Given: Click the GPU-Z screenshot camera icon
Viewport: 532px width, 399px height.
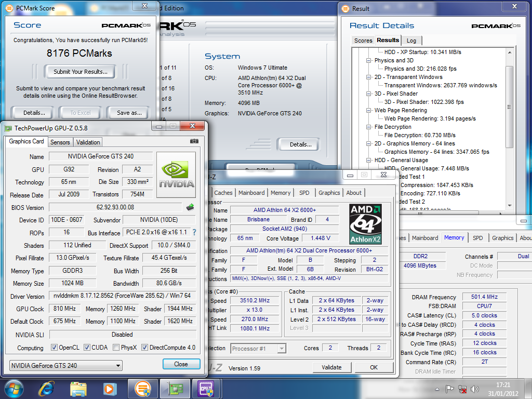Looking at the screenshot, I should tap(194, 141).
